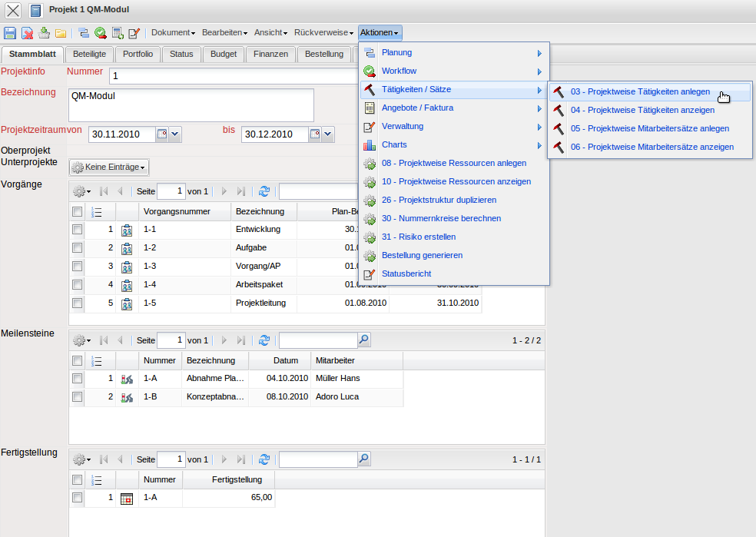Screen dimensions: 756x537
Task: Click the Bezeichnung text field containing QM-Modul
Action: pos(191,105)
